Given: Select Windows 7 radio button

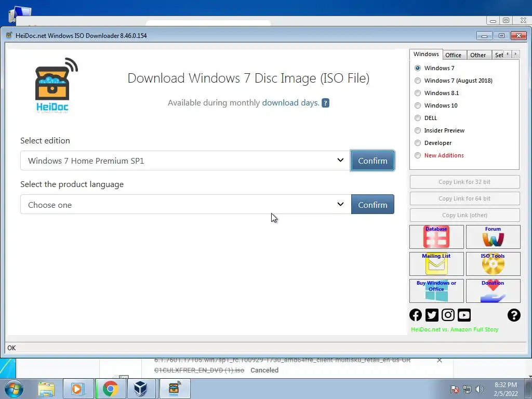Looking at the screenshot, I should pos(418,68).
